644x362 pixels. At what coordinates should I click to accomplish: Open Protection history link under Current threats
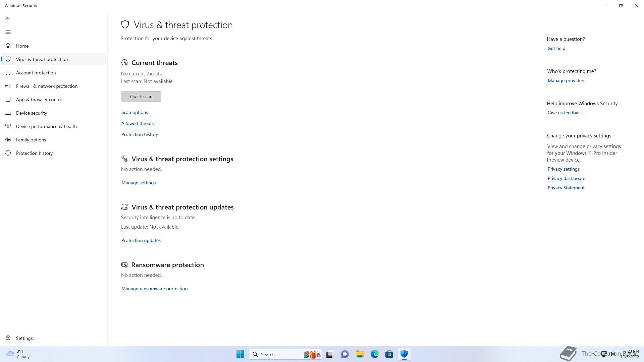click(x=140, y=134)
